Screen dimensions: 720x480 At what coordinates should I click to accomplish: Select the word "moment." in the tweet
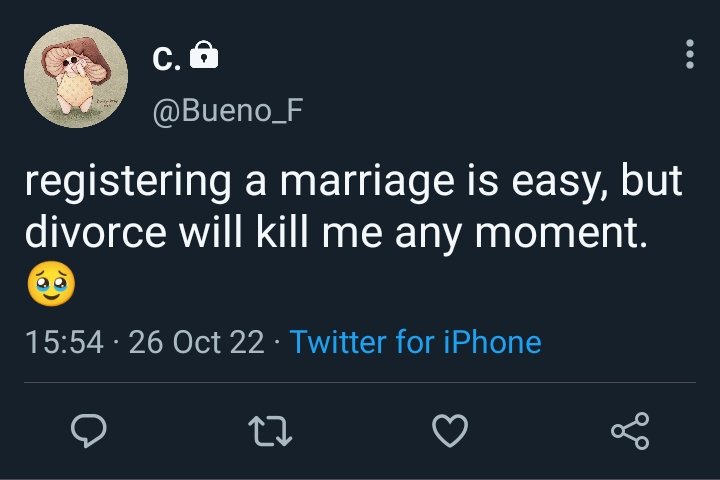[561, 232]
